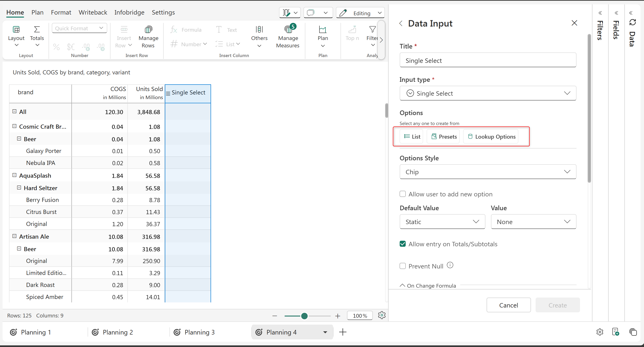Click the Manage Rows icon
This screenshot has height=347, width=644.
pyautogui.click(x=148, y=30)
